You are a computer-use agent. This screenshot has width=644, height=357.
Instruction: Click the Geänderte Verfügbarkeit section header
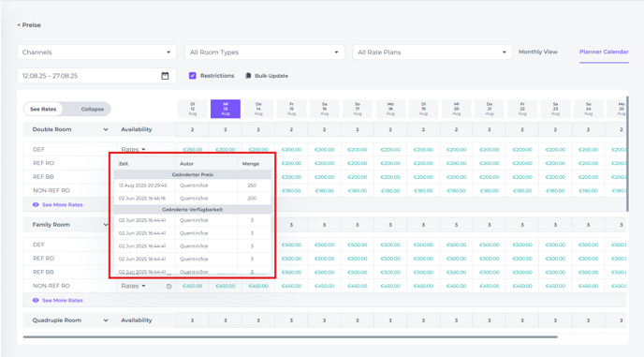(x=192, y=210)
